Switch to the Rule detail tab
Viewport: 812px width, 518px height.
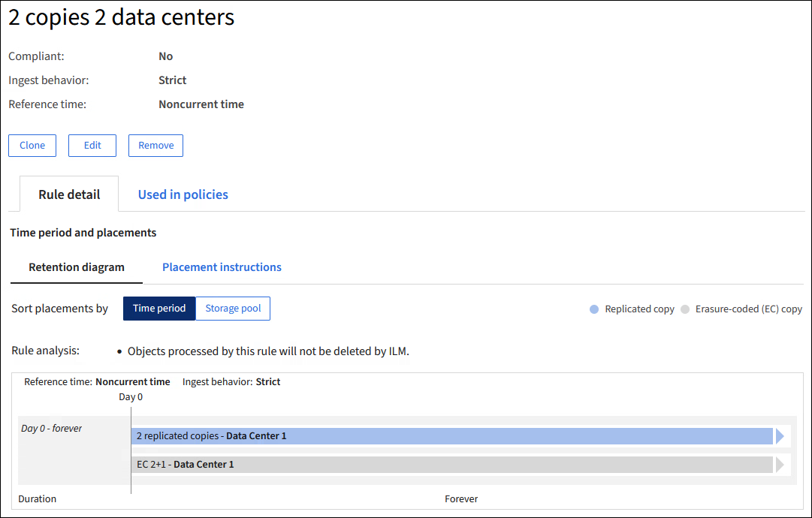(x=69, y=194)
